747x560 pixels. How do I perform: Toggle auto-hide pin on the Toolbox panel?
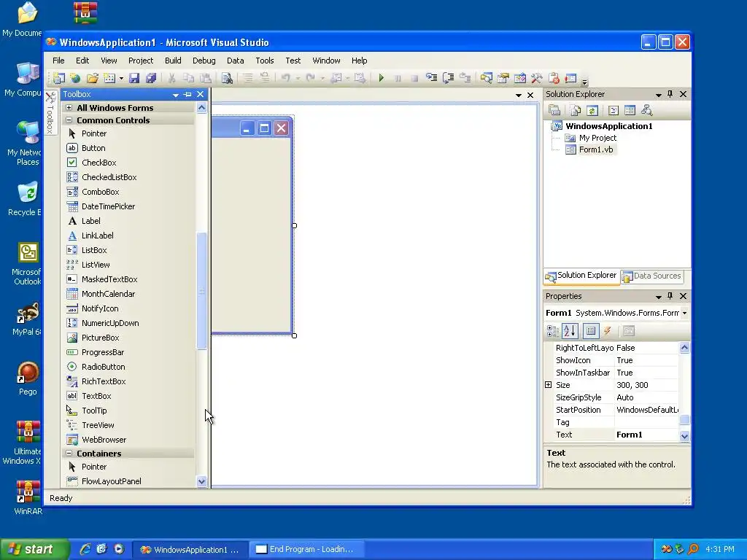pos(187,94)
